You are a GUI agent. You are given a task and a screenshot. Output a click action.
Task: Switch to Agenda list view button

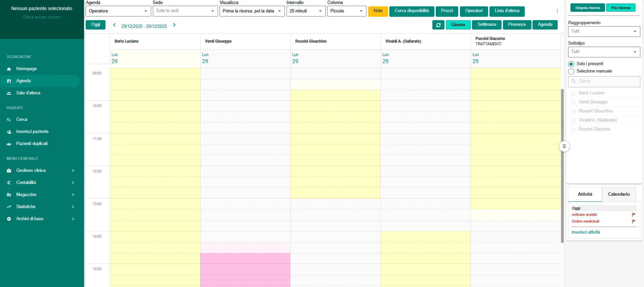545,25
